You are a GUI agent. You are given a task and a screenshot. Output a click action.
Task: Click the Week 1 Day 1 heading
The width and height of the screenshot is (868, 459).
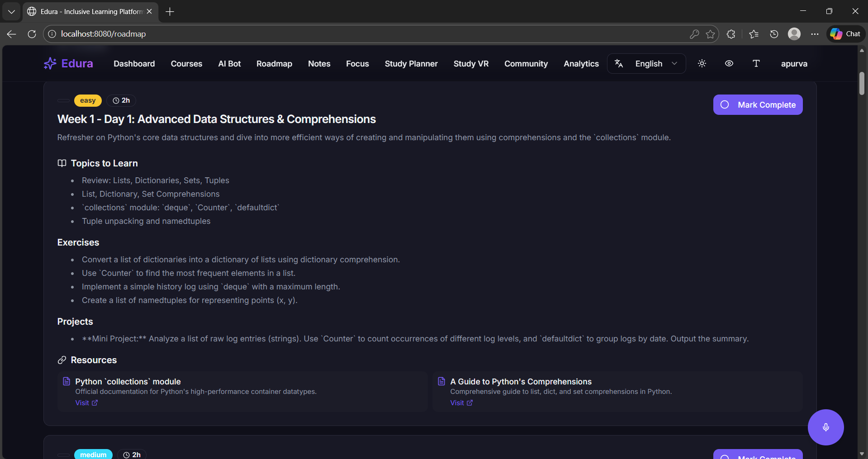(x=217, y=119)
